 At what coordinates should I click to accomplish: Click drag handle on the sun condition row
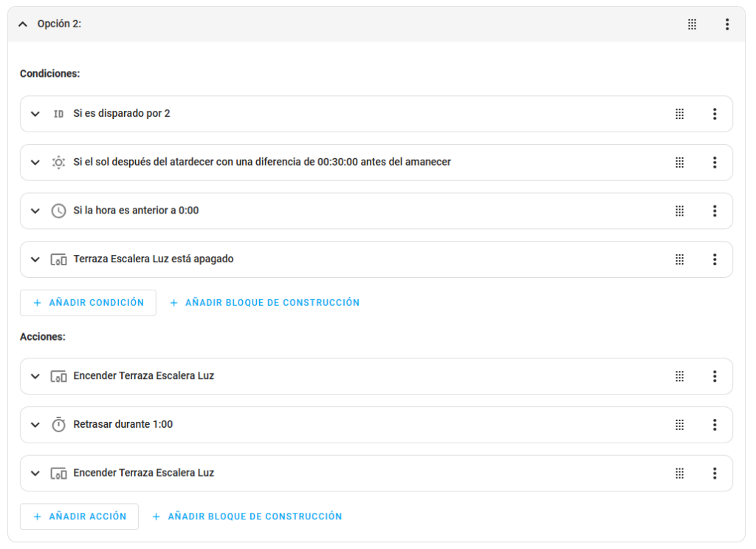pos(679,163)
